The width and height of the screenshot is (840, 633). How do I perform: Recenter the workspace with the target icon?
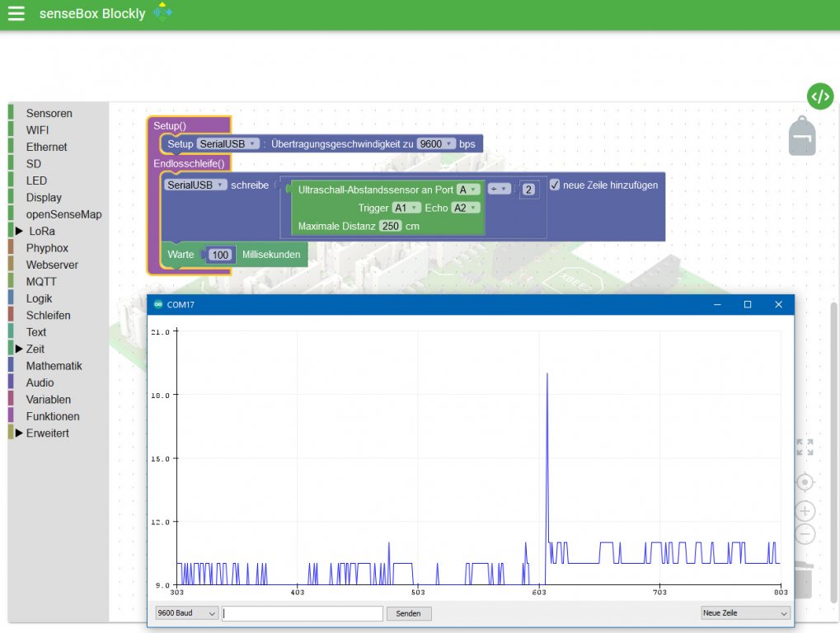tap(805, 482)
